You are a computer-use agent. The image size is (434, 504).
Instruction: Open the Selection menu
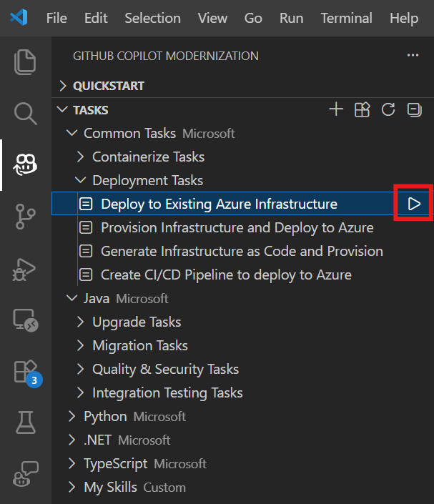click(x=153, y=18)
